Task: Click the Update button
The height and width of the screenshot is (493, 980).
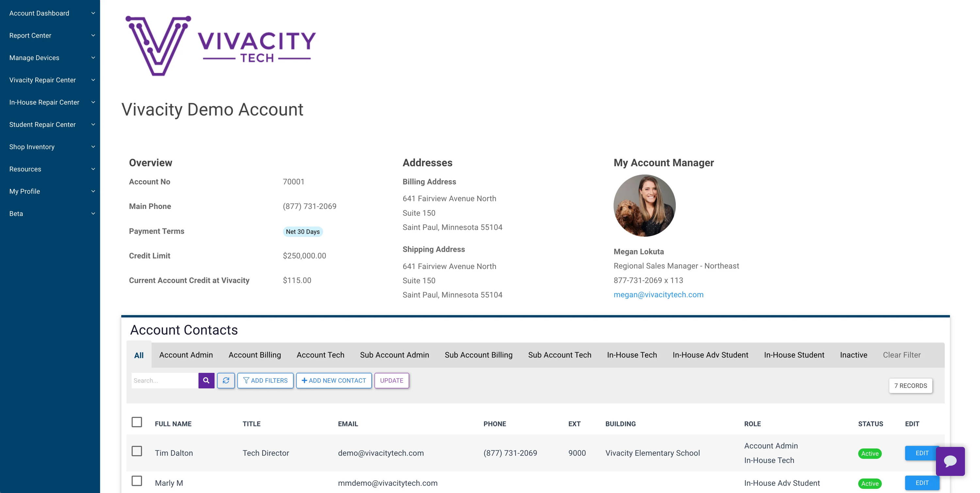Action: pos(391,380)
